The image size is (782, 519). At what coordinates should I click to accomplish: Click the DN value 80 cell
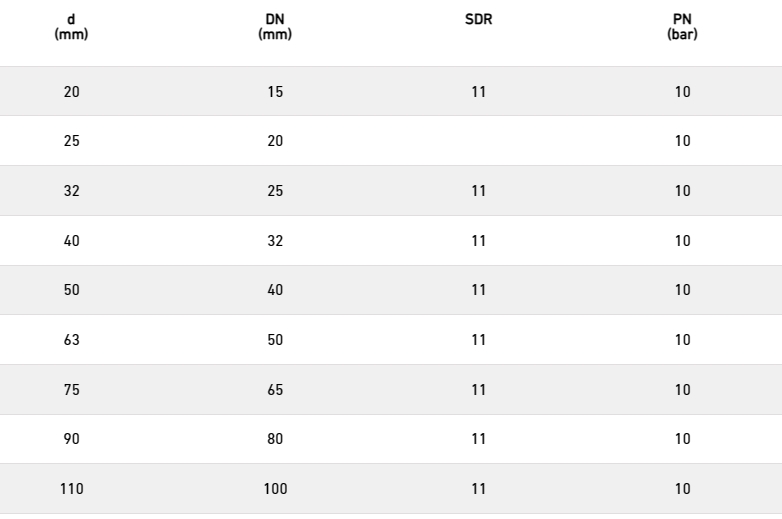pos(275,439)
